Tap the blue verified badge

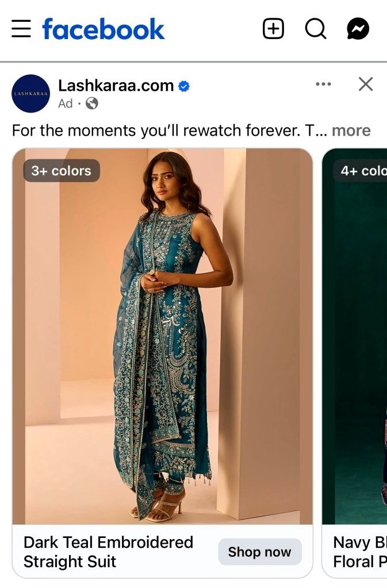(x=183, y=86)
